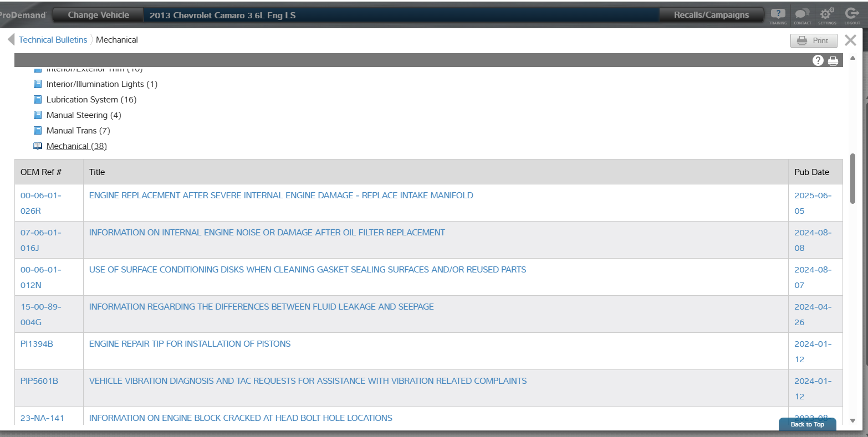Click the help question mark in gray bar
This screenshot has width=868, height=437.
pos(818,60)
